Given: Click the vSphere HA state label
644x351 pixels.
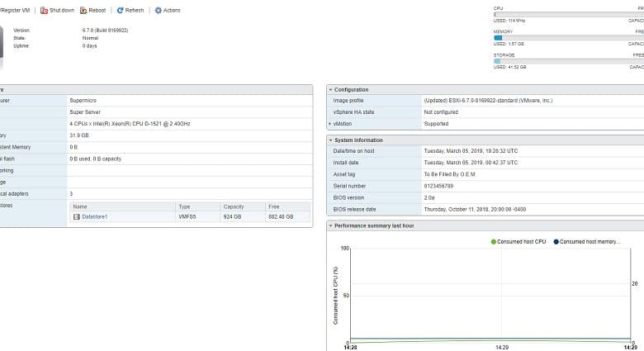Looking at the screenshot, I should [x=353, y=111].
